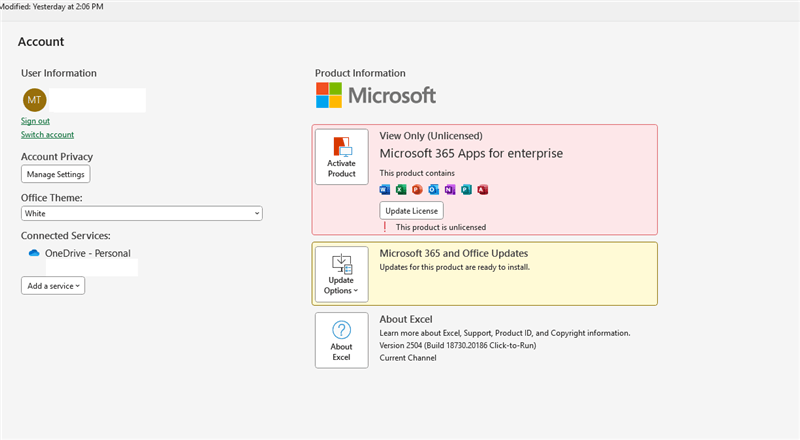The image size is (800, 440).
Task: Click the Sign out link
Action: (35, 120)
